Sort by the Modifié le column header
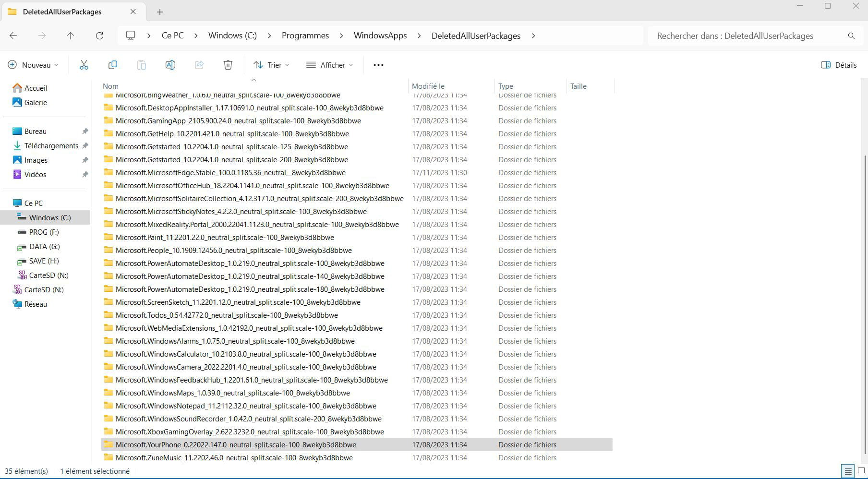The height and width of the screenshot is (479, 868). (x=451, y=86)
